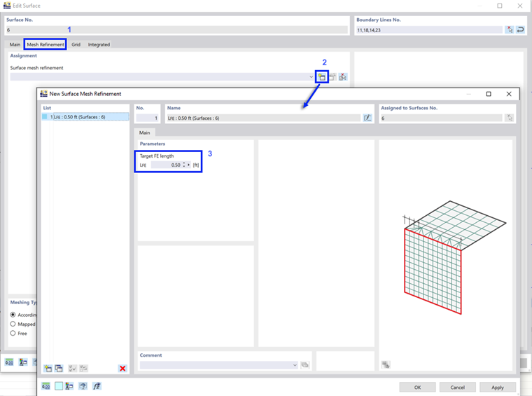Switch to the Integrated tab
This screenshot has width=532, height=396.
[x=99, y=44]
